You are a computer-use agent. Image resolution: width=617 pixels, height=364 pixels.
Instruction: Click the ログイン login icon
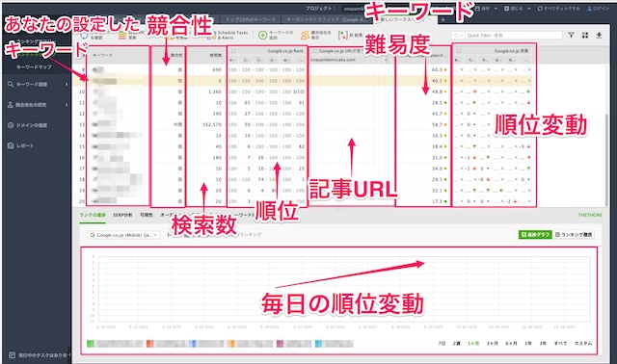tap(589, 9)
